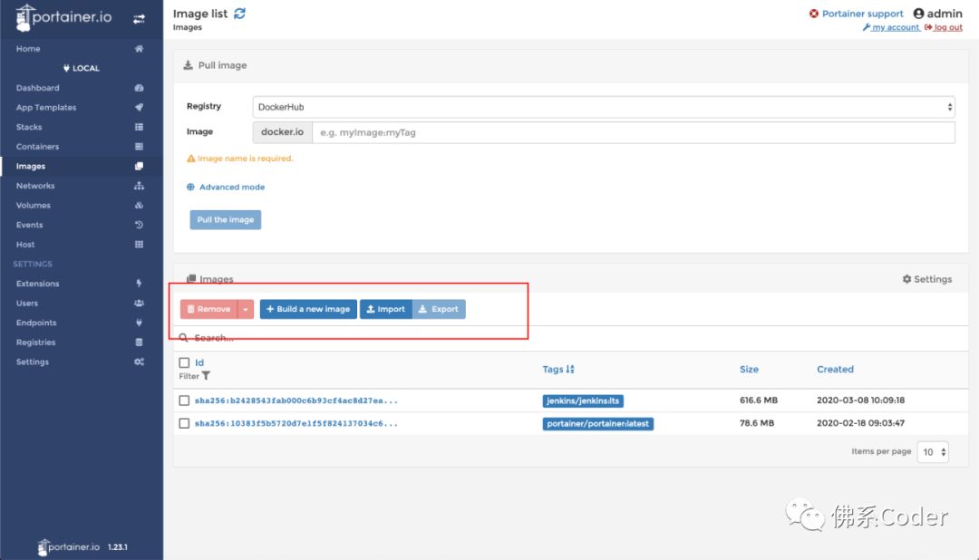Open the Remove button dropdown caret
The image size is (979, 560).
246,309
